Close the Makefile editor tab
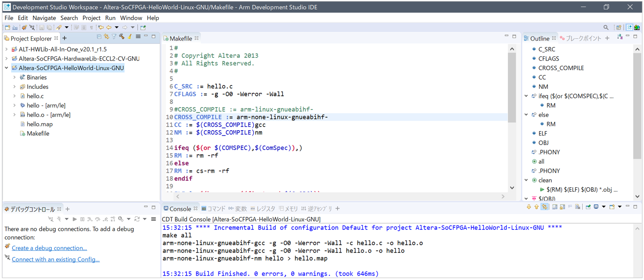Screen dimensions: 644x280 (x=197, y=38)
